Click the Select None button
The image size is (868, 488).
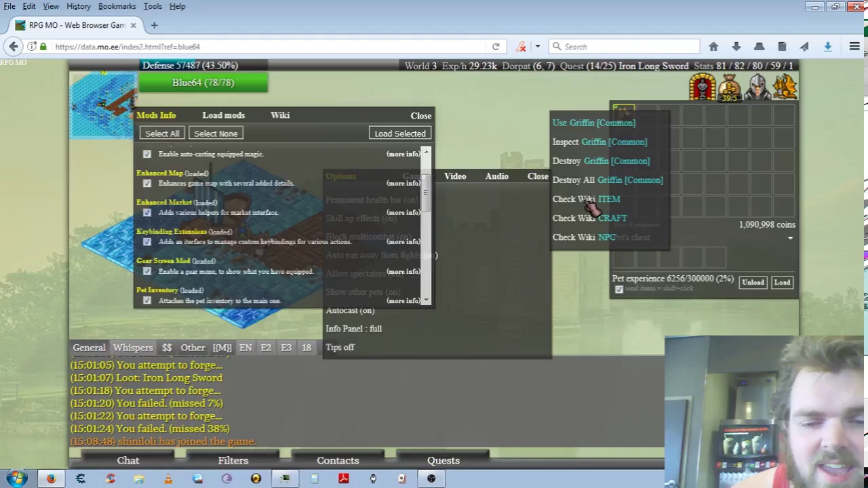tap(216, 134)
